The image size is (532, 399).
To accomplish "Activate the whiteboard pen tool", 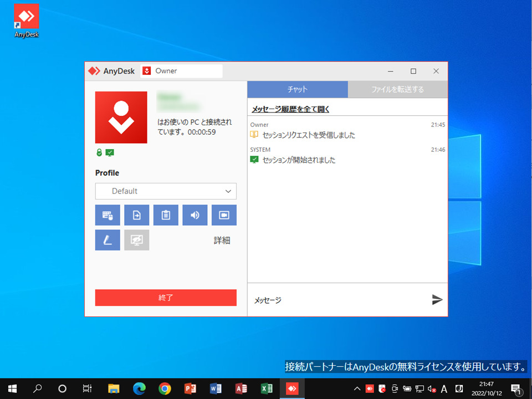I will pyautogui.click(x=108, y=240).
